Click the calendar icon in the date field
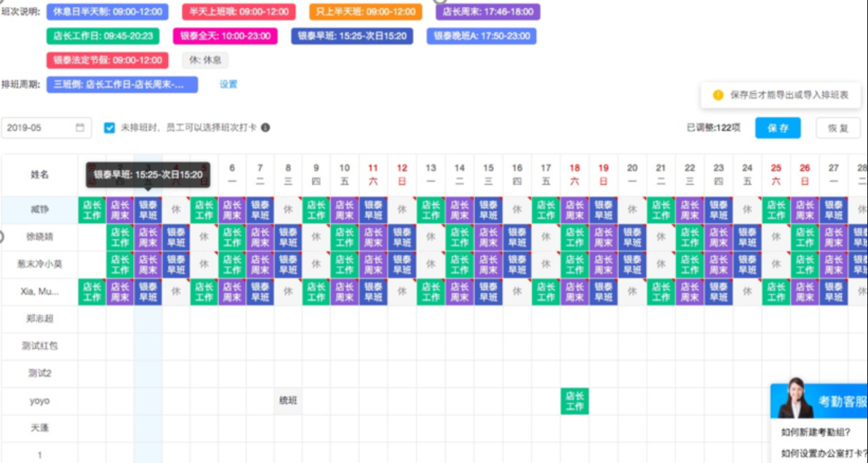Image resolution: width=868 pixels, height=463 pixels. (80, 128)
